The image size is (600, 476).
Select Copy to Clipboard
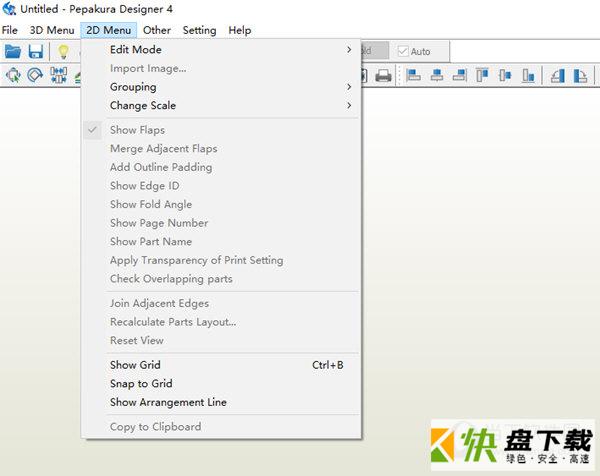[x=221, y=427]
